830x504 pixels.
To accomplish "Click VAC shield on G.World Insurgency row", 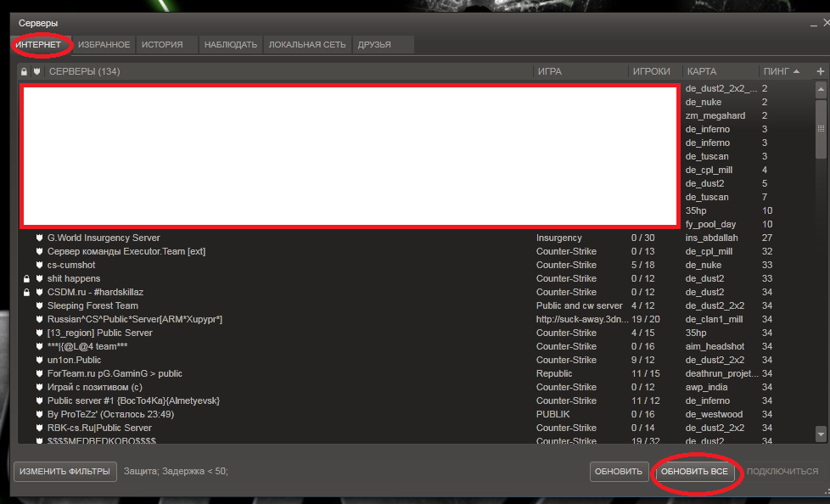I will (x=39, y=238).
